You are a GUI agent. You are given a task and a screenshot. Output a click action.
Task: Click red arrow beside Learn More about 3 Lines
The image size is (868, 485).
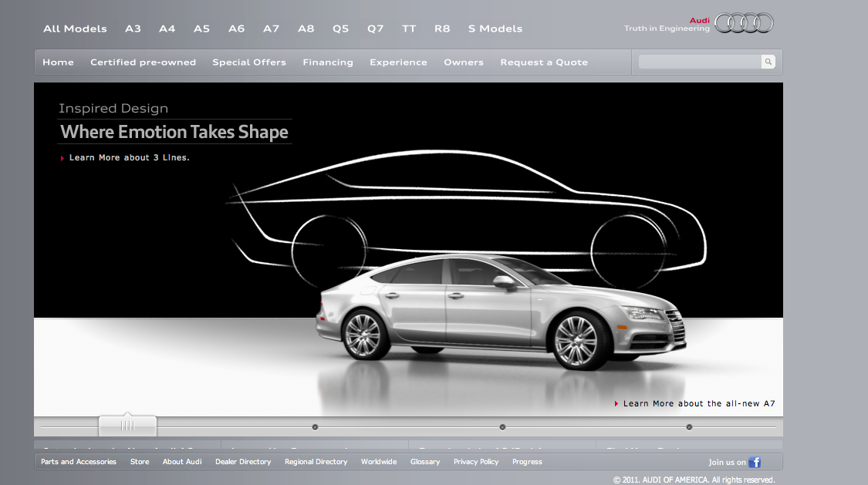point(62,158)
